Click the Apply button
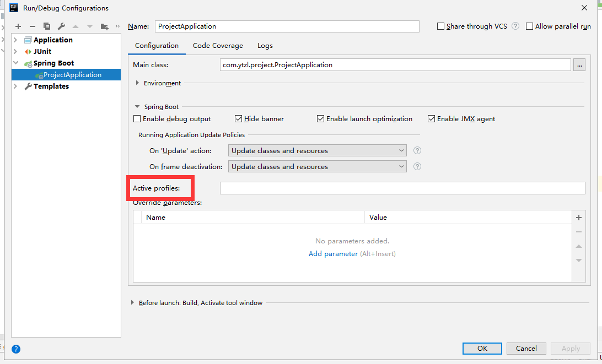602x364 pixels. coord(571,348)
